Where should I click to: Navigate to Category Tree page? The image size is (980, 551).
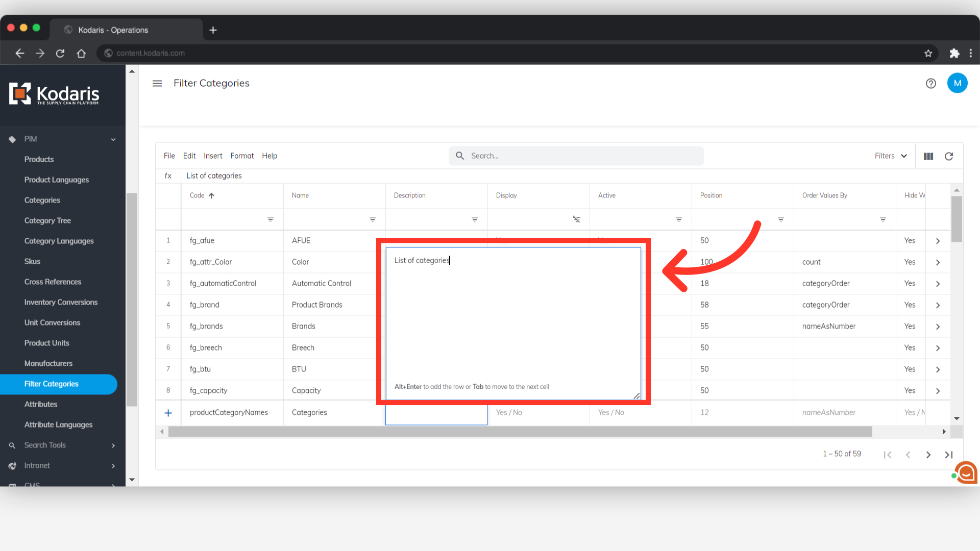(x=47, y=221)
